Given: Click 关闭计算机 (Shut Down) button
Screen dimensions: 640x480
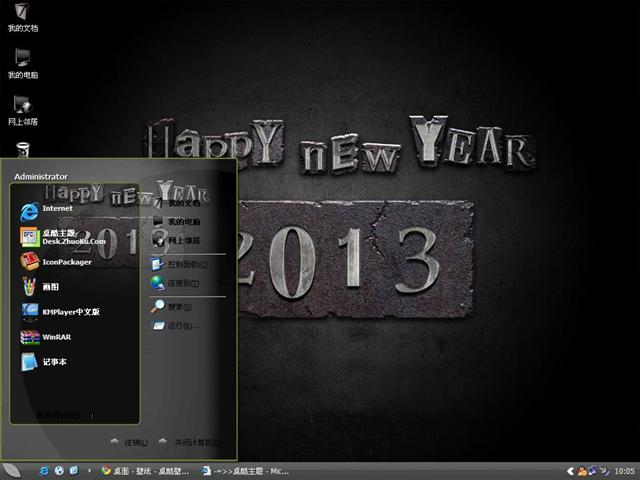Looking at the screenshot, I should (190, 442).
